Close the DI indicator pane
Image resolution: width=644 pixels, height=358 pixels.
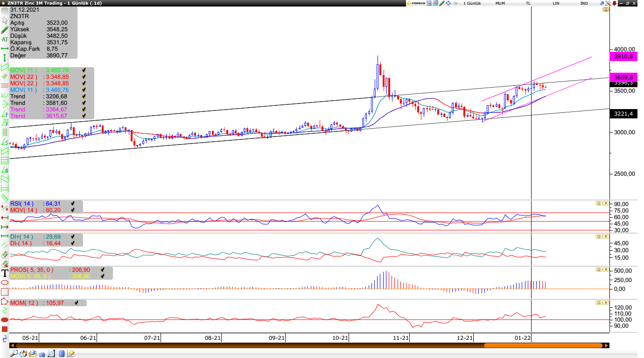pos(606,236)
